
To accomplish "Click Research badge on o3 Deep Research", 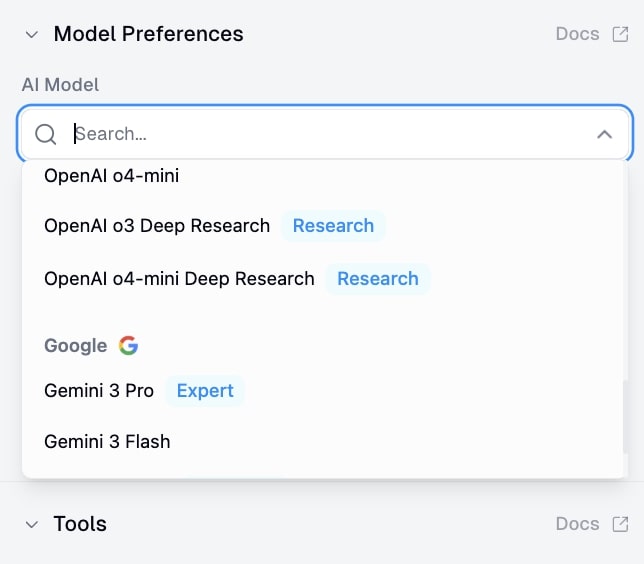I will point(333,226).
